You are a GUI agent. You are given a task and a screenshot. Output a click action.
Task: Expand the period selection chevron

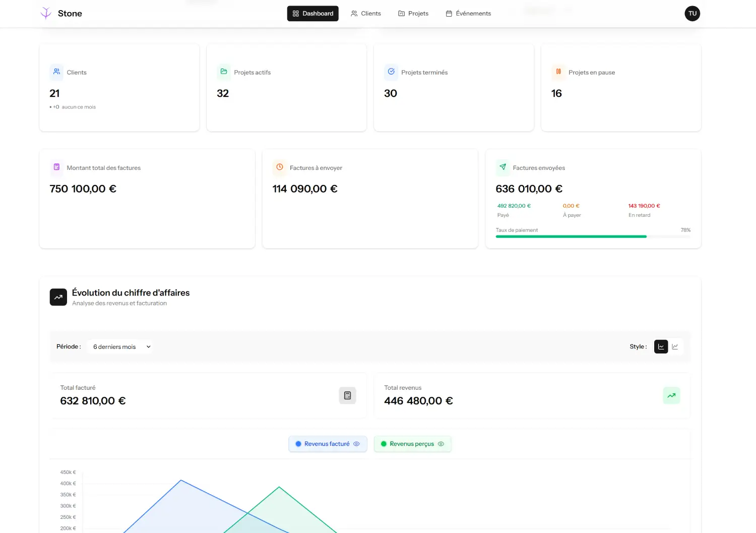148,346
